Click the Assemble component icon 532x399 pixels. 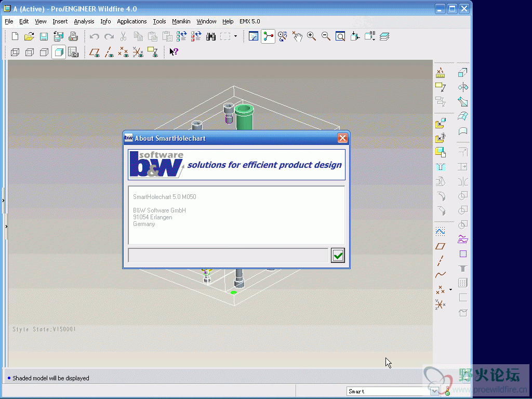coord(441,124)
